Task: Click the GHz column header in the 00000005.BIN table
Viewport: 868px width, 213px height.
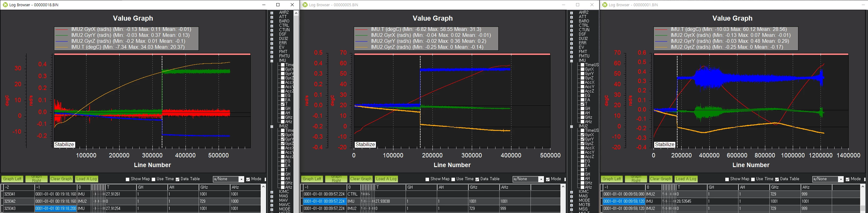Action: 484,187
